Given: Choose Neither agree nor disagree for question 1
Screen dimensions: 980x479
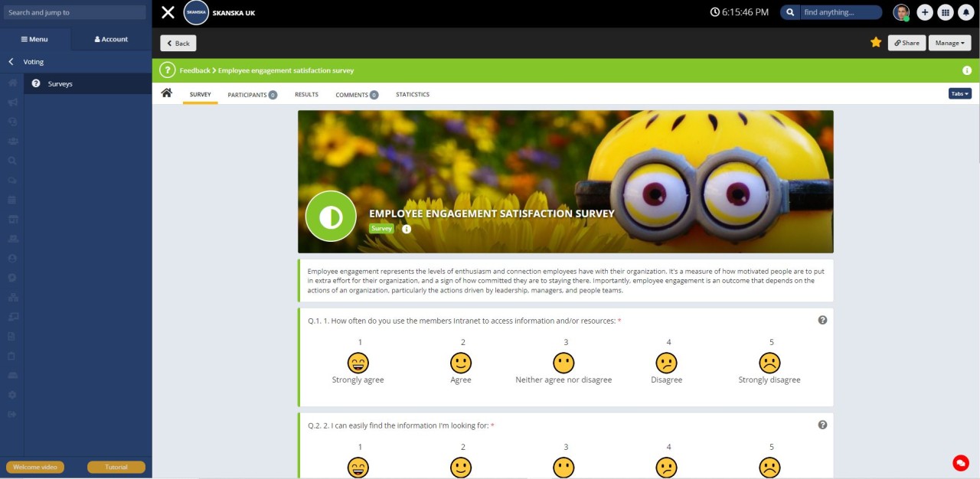Looking at the screenshot, I should [x=563, y=363].
